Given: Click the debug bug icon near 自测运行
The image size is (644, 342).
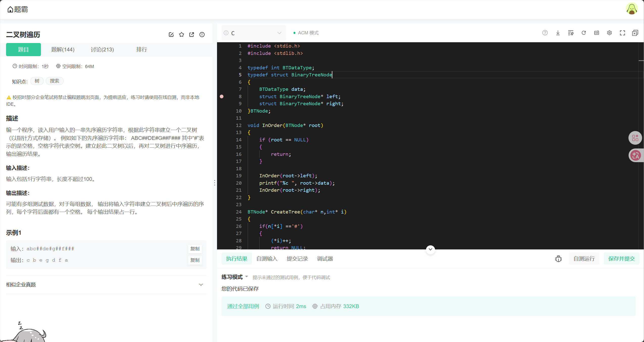Looking at the screenshot, I should point(558,259).
